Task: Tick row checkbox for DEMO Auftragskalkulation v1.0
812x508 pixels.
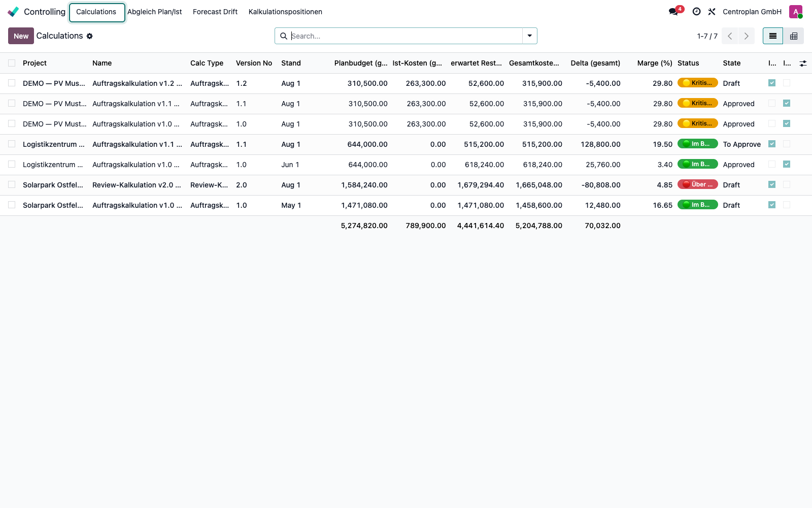Action: [12, 124]
